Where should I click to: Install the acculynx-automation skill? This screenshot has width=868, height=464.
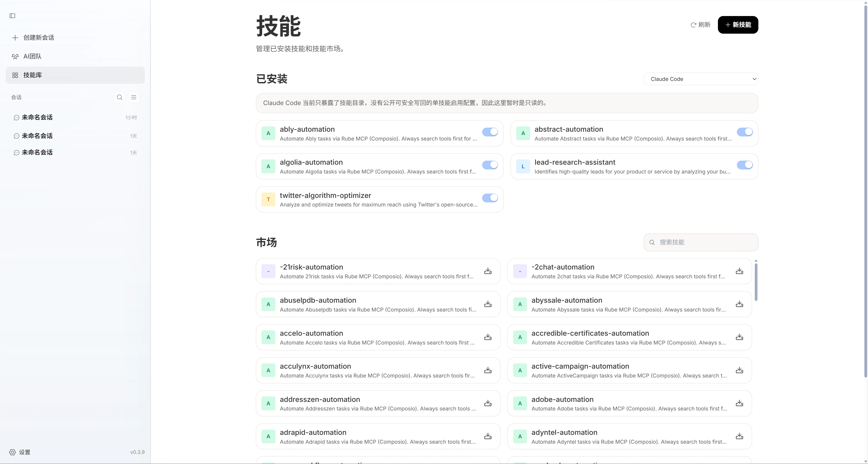[x=488, y=370]
